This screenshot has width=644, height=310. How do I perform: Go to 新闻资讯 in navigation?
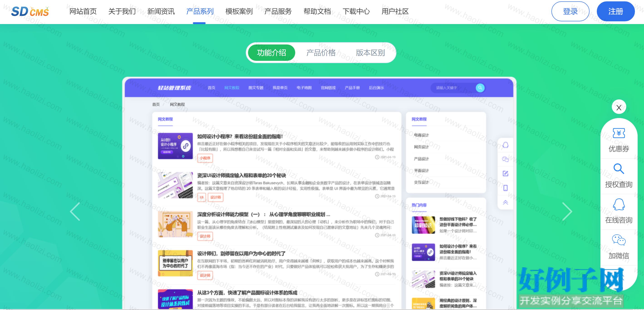click(161, 12)
